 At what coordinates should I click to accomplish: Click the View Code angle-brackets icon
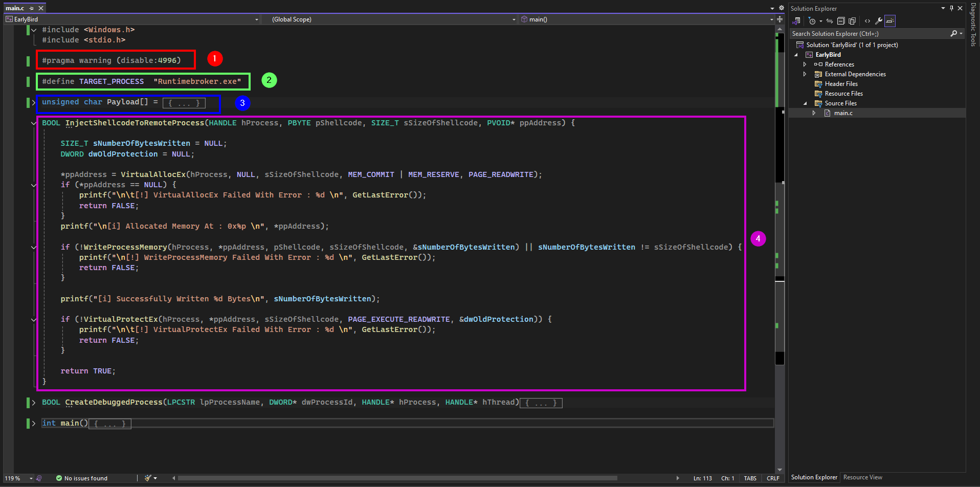(867, 21)
